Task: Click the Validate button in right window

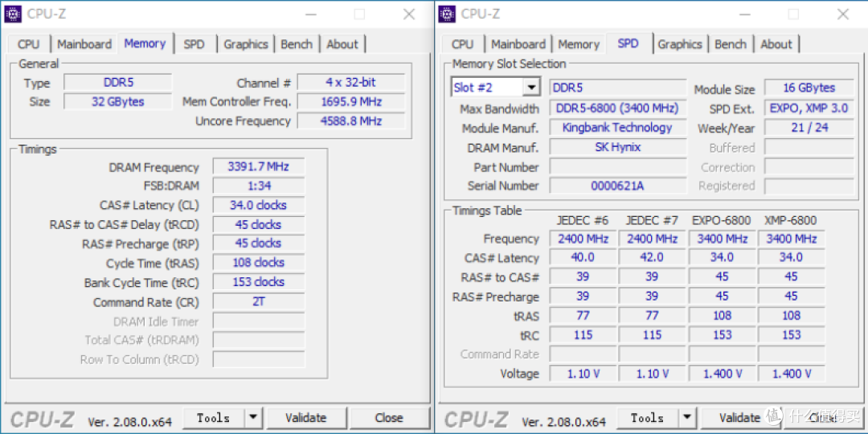Action: point(740,418)
